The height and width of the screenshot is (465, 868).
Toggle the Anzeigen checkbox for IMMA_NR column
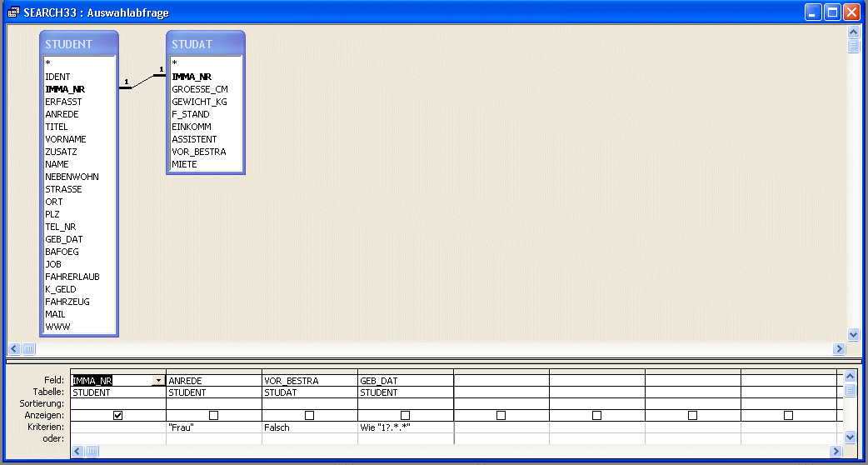118,415
